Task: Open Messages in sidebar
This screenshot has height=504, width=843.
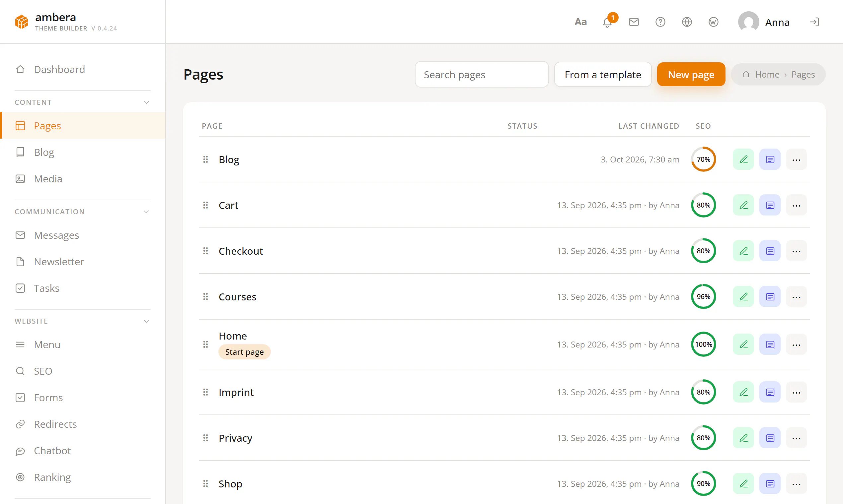Action: tap(82, 235)
